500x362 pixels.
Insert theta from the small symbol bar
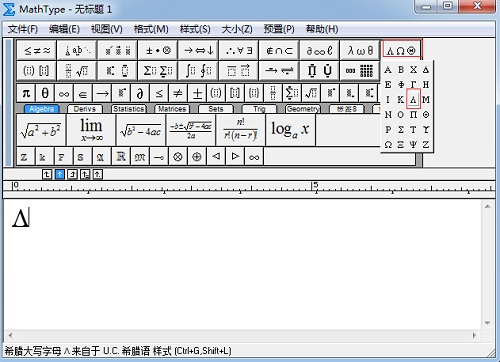pyautogui.click(x=45, y=93)
